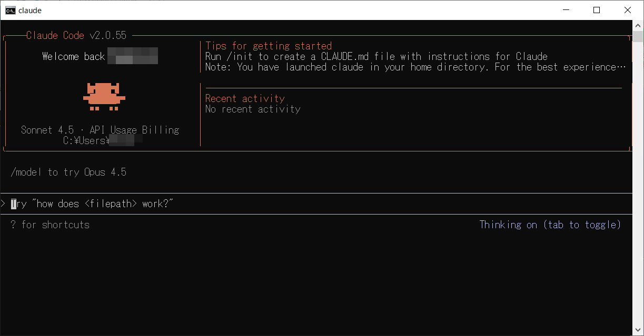Click the "Claude Code v2.0.55" title text

pyautogui.click(x=76, y=35)
